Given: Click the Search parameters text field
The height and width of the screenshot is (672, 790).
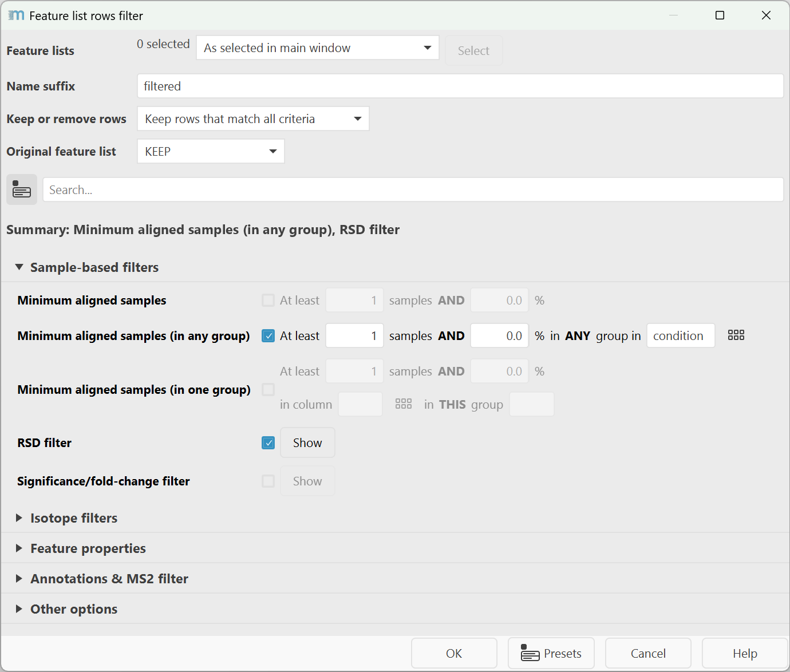Looking at the screenshot, I should [x=412, y=190].
